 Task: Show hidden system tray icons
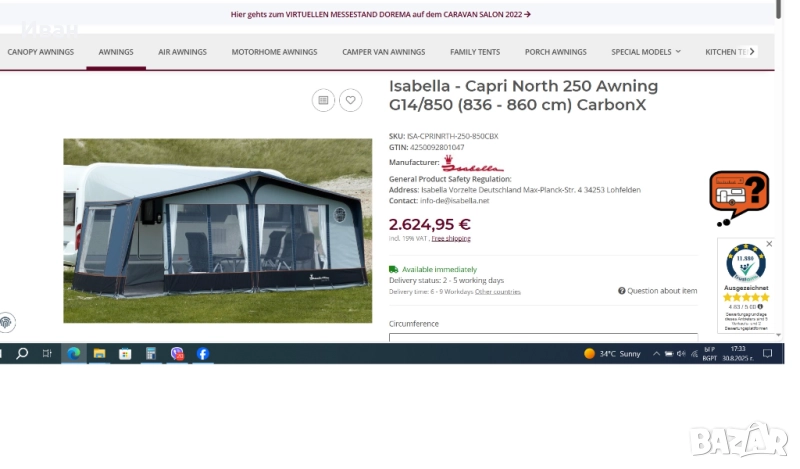(x=656, y=354)
